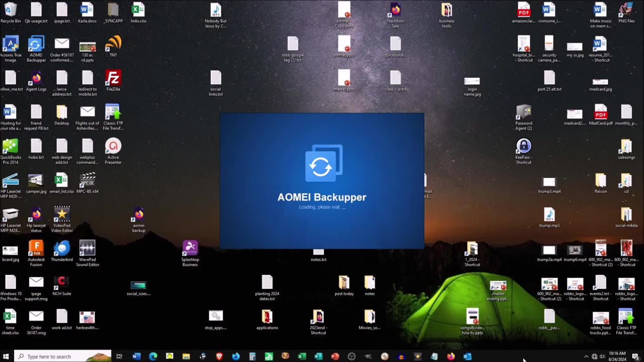Open time sheet.xlsx desktop file
This screenshot has height=362, width=644.
tap(11, 322)
